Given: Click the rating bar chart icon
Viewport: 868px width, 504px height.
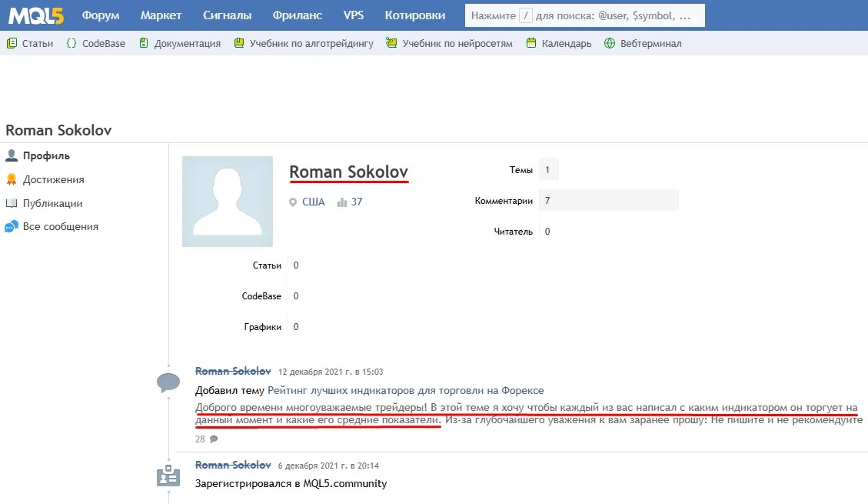Looking at the screenshot, I should pyautogui.click(x=341, y=202).
